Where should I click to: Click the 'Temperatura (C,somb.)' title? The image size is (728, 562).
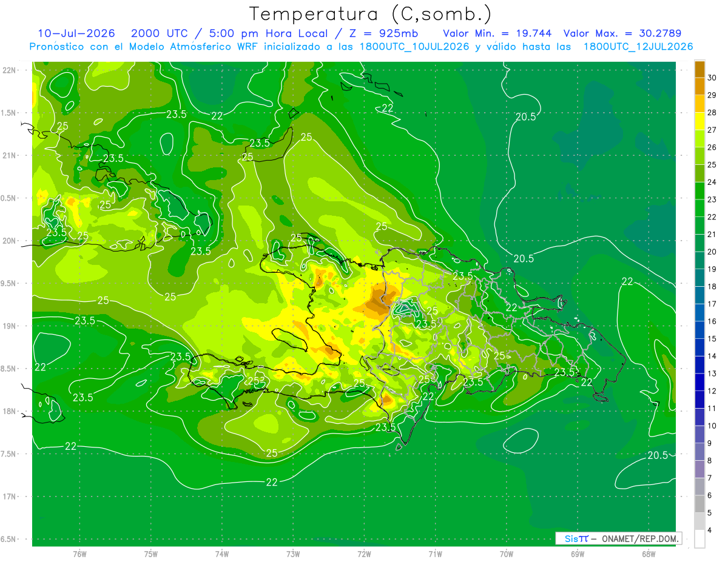click(371, 14)
